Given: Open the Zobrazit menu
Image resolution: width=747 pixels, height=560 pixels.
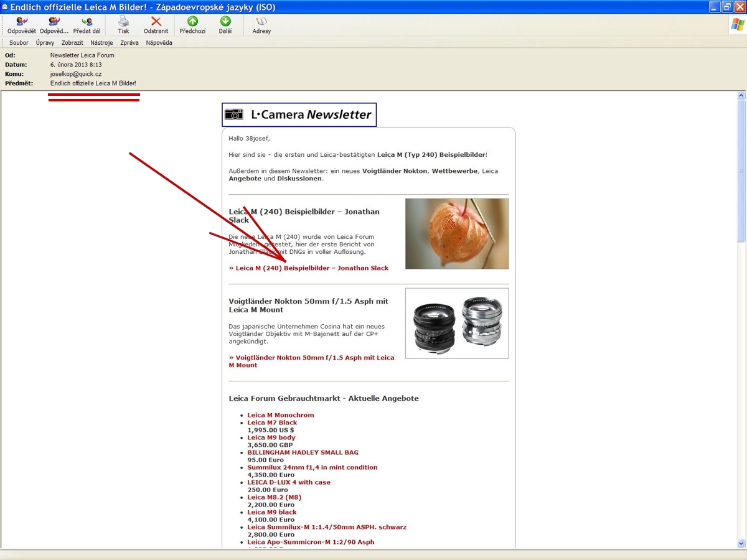Looking at the screenshot, I should pos(72,43).
